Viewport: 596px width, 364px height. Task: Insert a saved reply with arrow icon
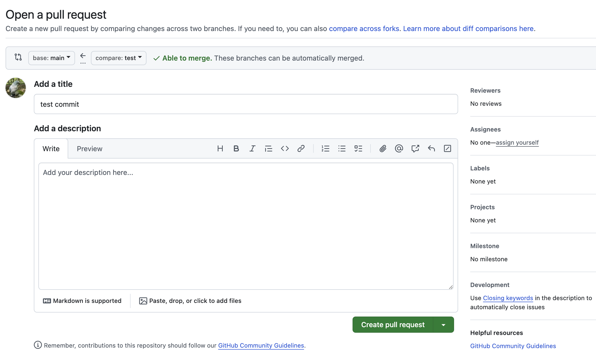431,148
